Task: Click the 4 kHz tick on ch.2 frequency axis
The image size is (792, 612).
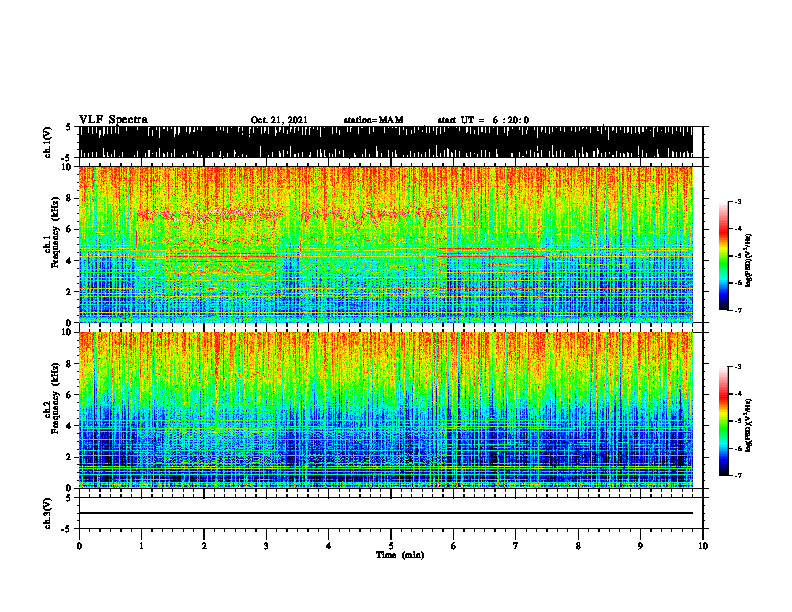Action: coord(70,426)
